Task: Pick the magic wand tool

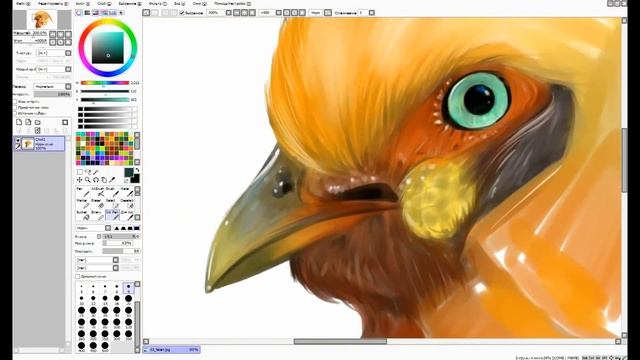Action: (96, 172)
